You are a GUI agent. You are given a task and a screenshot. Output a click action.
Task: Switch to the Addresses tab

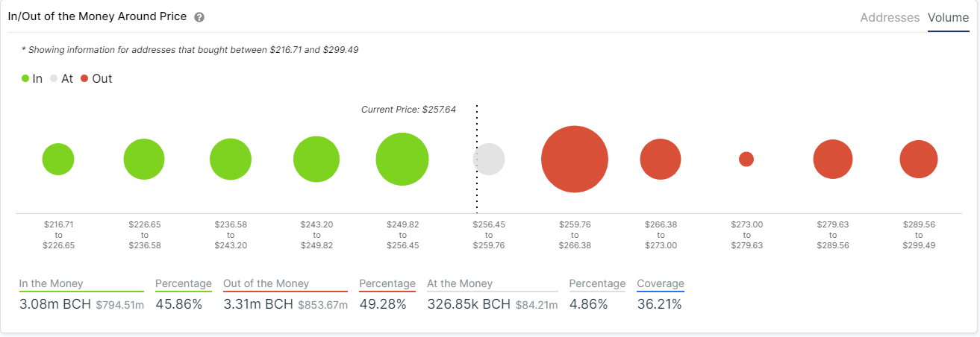tap(890, 17)
